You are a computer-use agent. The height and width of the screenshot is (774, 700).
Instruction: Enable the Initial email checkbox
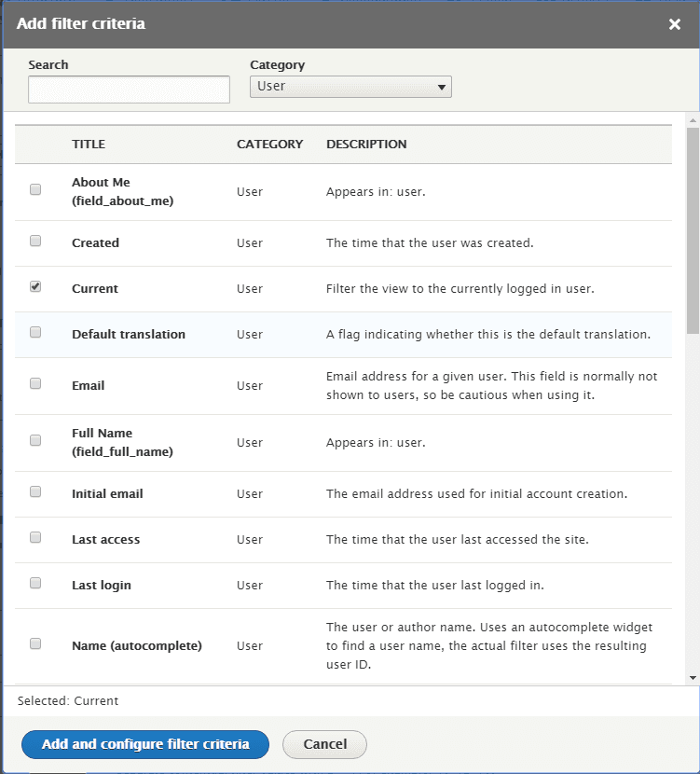[x=34, y=491]
